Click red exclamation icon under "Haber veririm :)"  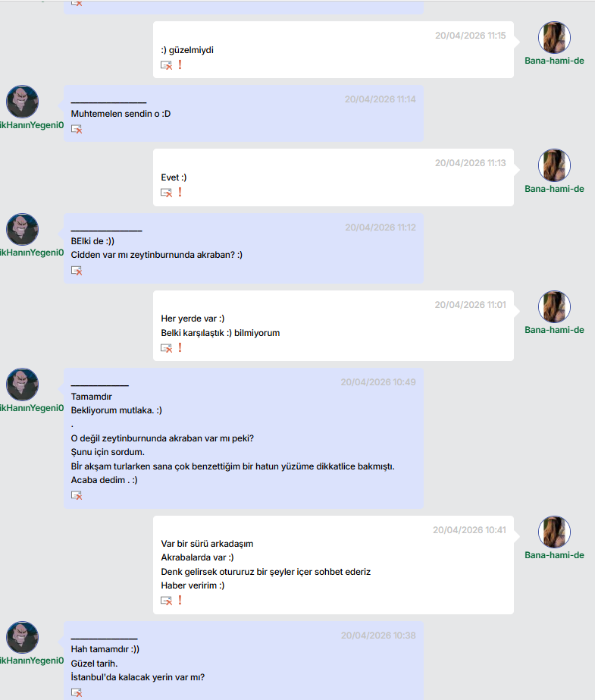pos(180,600)
